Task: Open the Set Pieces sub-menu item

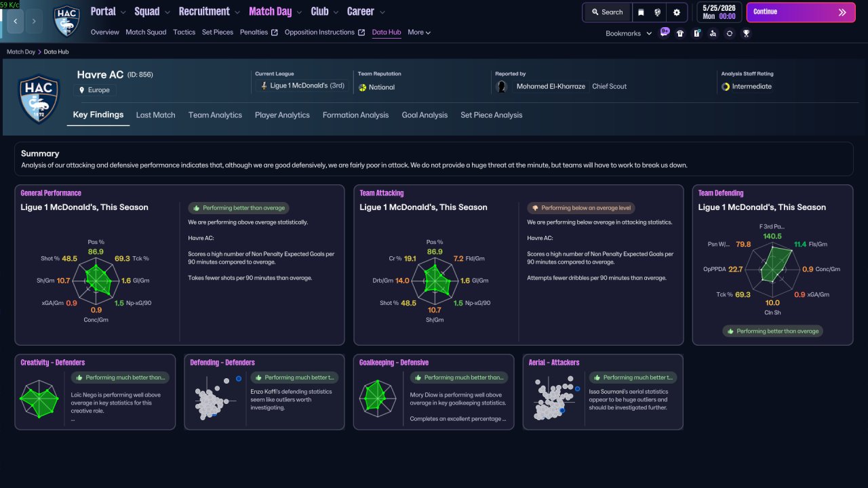Action: (x=218, y=32)
